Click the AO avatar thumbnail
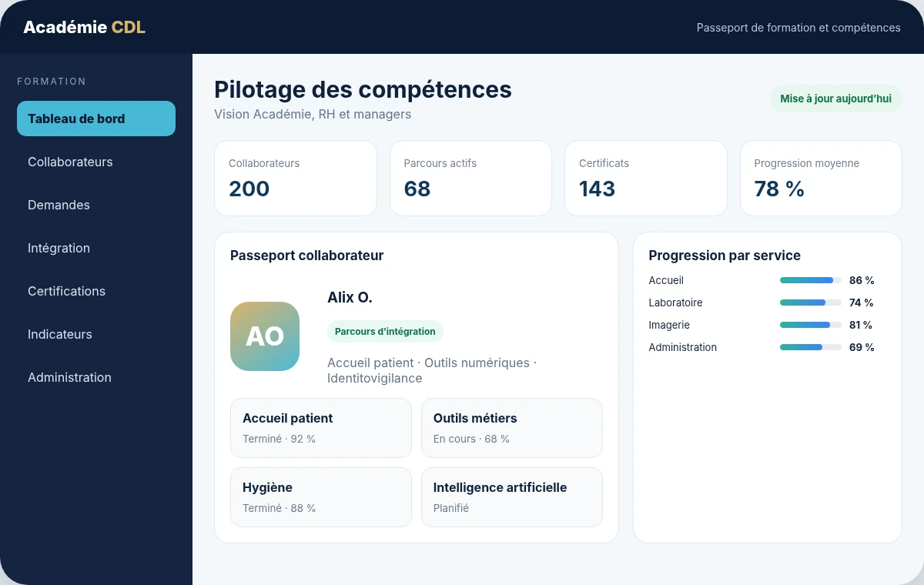The width and height of the screenshot is (924, 585). [265, 336]
